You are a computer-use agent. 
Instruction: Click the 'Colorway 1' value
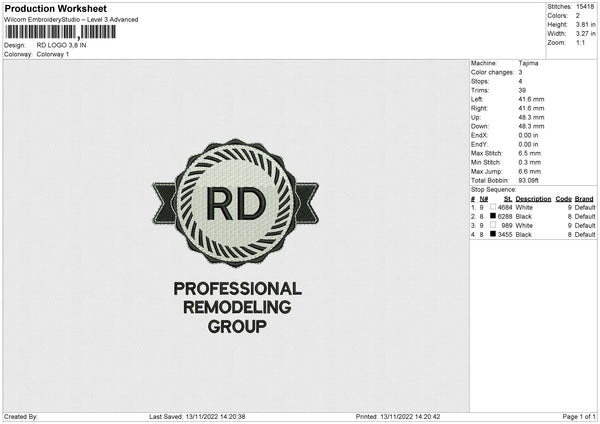tap(53, 54)
